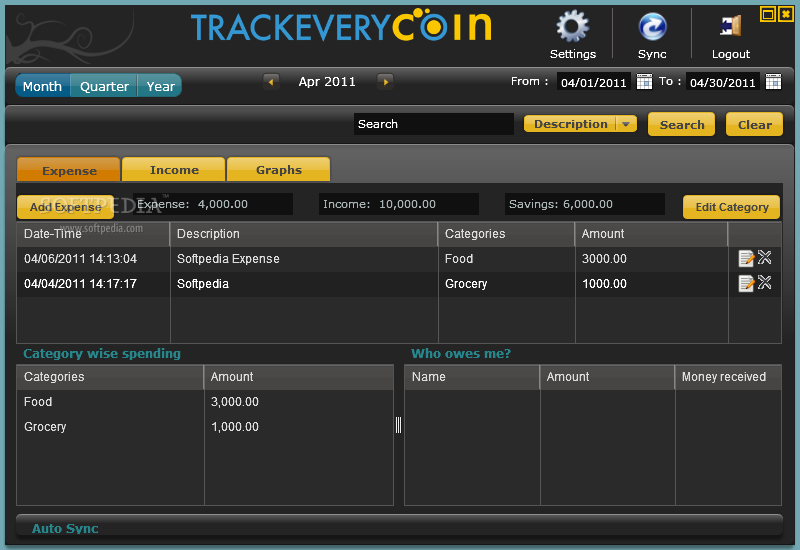Click the Money received column header

point(728,377)
